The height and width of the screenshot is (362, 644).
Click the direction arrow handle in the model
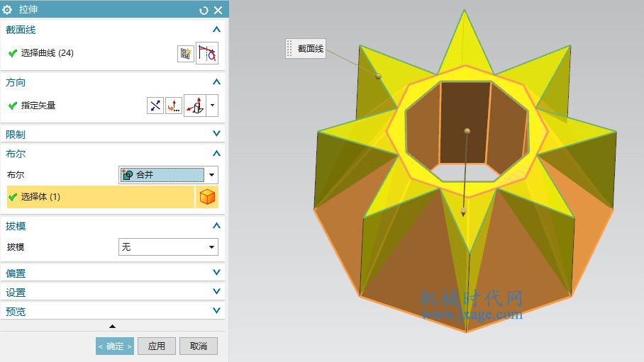(x=463, y=213)
